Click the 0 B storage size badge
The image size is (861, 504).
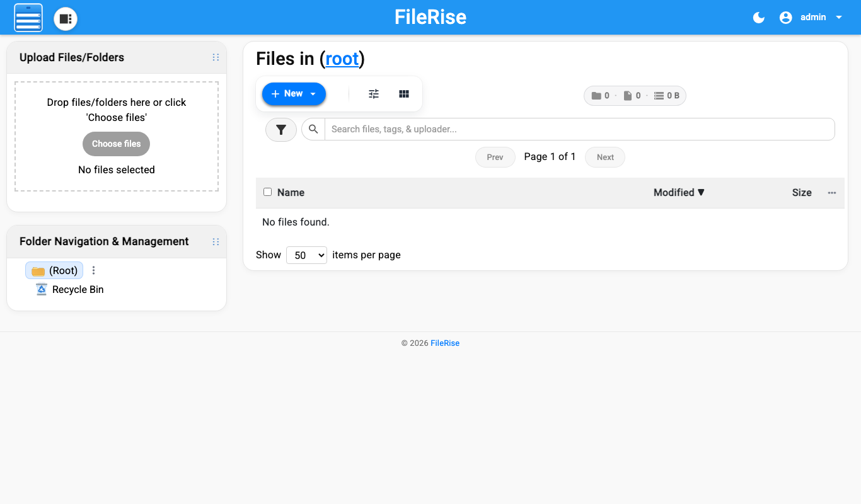pos(667,96)
